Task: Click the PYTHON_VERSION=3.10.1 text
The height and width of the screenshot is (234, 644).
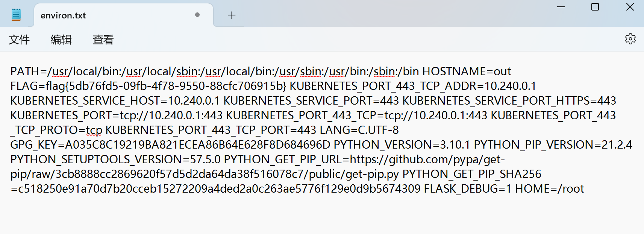Action: pos(402,145)
